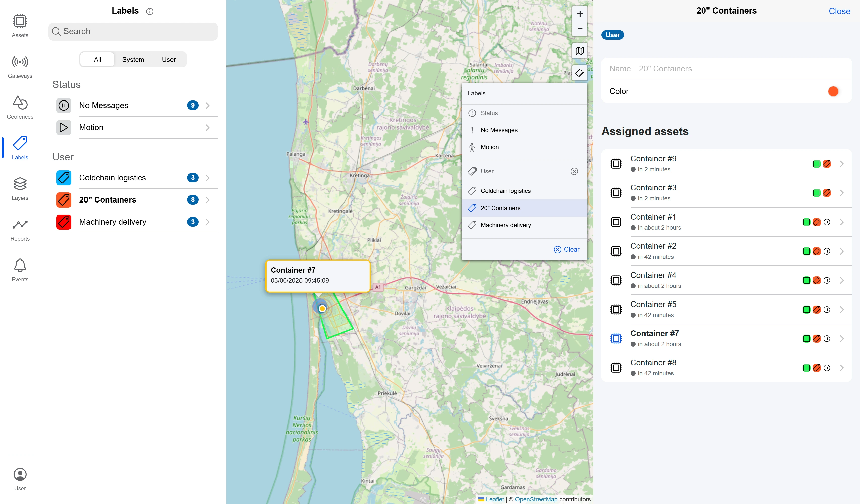860x504 pixels.
Task: Select Coldchain logistics in the Labels popup
Action: pos(505,191)
